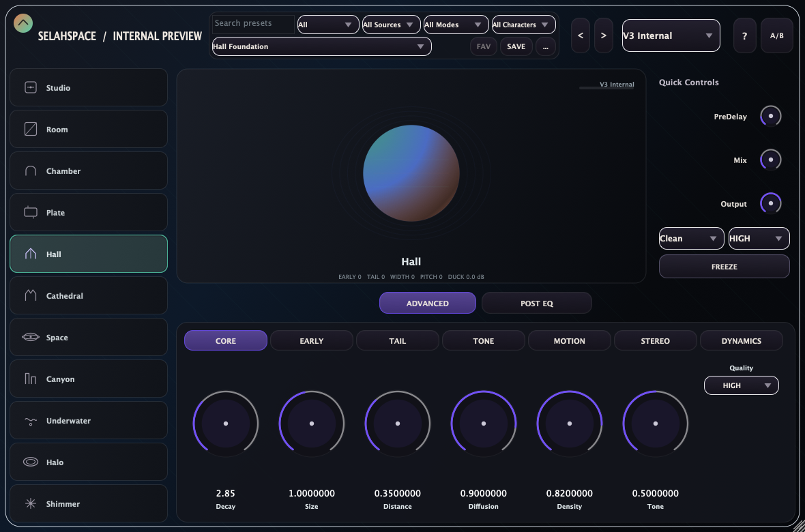The image size is (805, 532).
Task: Click the Mix quick control knob
Action: [771, 160]
